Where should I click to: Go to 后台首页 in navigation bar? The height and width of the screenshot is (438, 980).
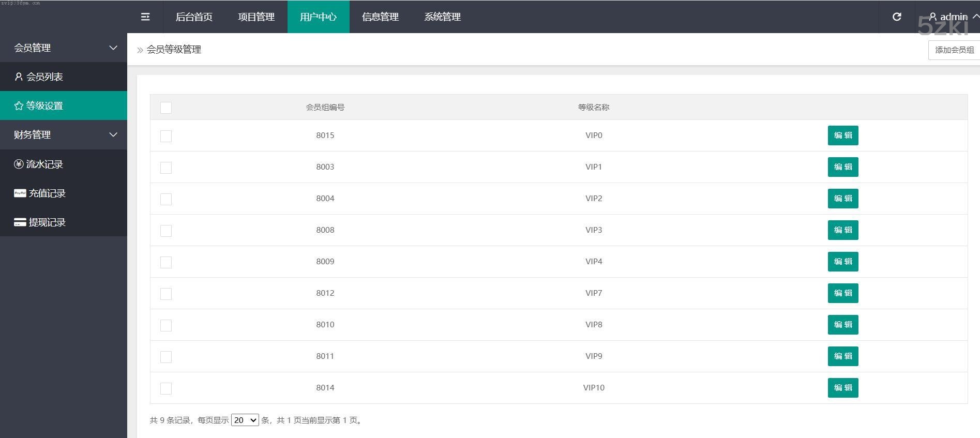coord(194,17)
